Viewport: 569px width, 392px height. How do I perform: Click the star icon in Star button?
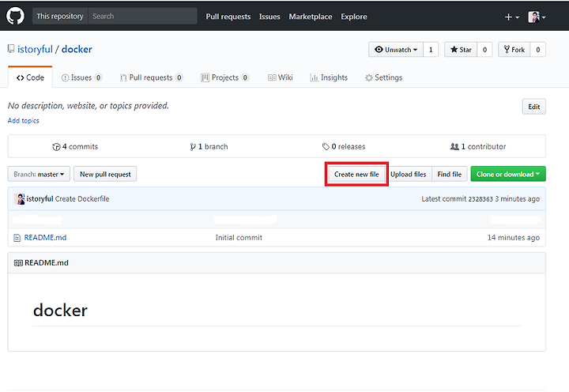[454, 49]
